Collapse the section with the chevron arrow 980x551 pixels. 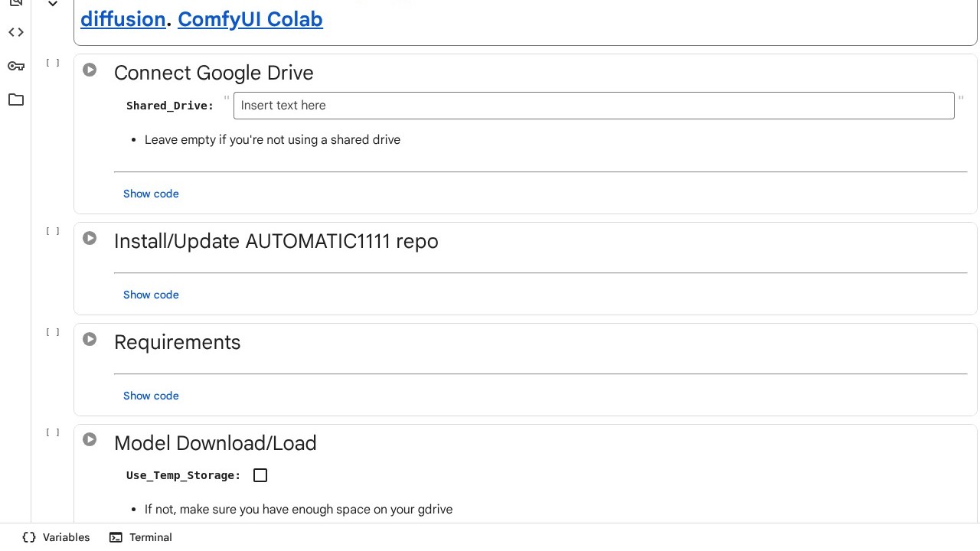point(53,5)
